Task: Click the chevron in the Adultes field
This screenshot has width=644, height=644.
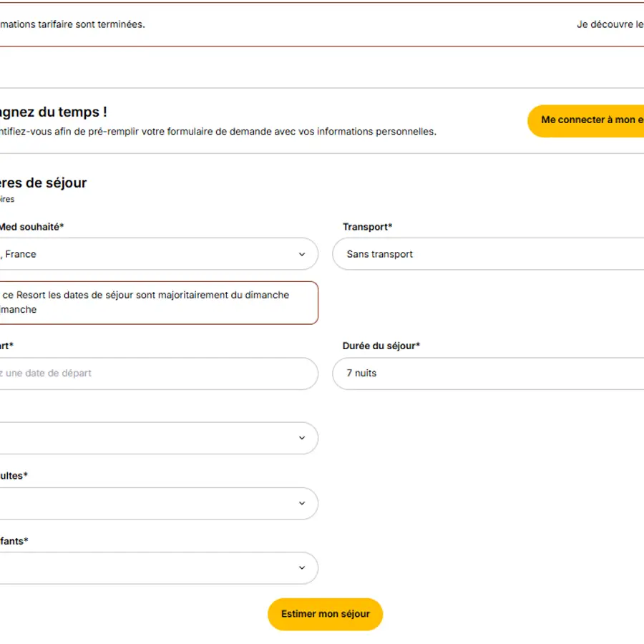Action: click(301, 504)
